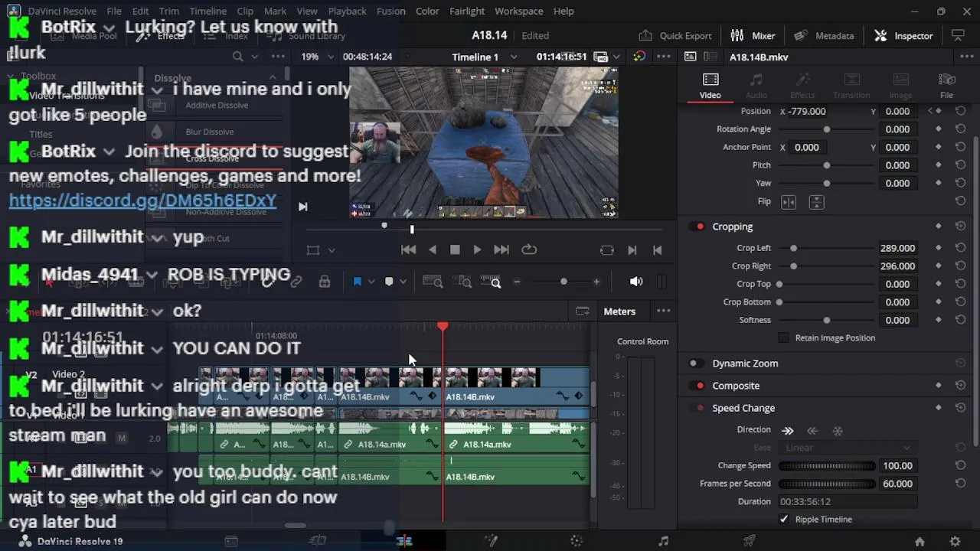Open the Discord invite link in chat
This screenshot has width=980, height=551.
coord(142,201)
